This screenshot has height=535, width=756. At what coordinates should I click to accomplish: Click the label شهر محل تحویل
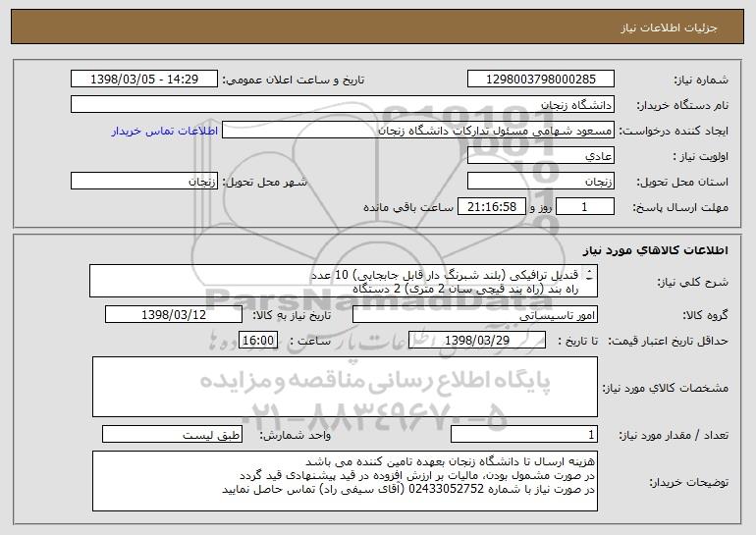[x=264, y=182]
